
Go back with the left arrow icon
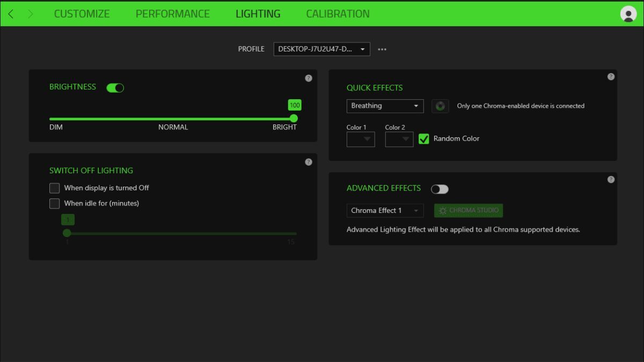coord(11,14)
